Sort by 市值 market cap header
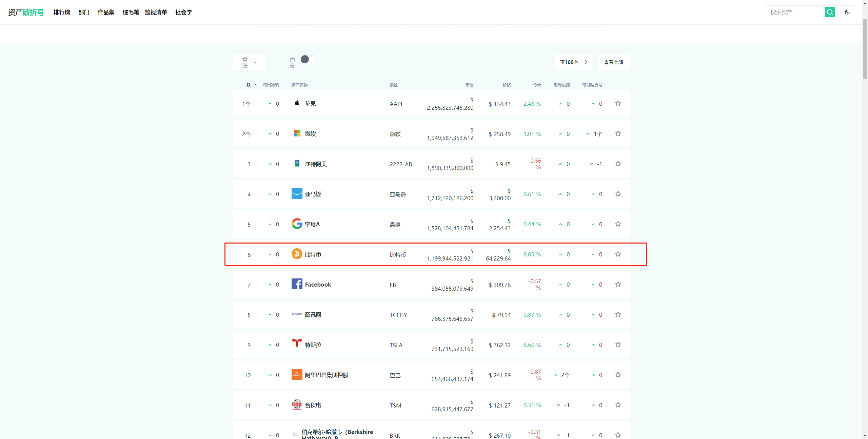The height and width of the screenshot is (439, 868). [x=469, y=85]
